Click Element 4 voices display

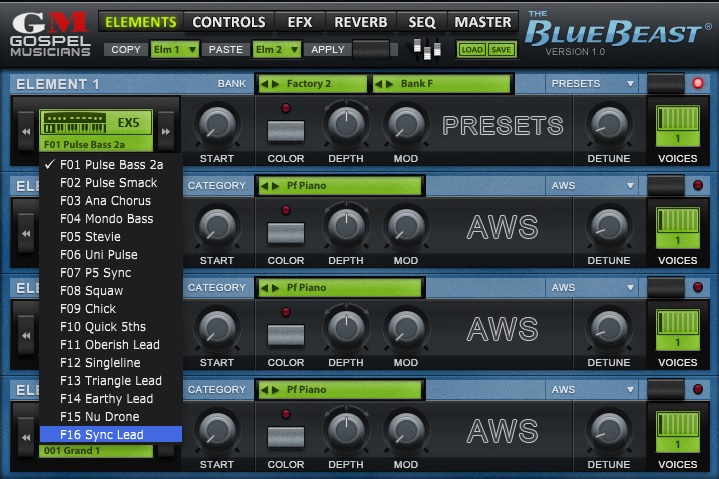pyautogui.click(x=678, y=432)
